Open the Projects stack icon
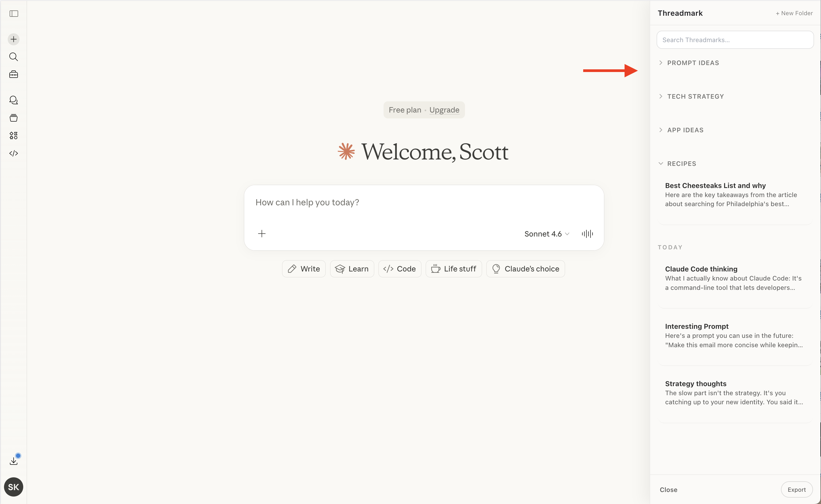The image size is (821, 504). click(14, 118)
